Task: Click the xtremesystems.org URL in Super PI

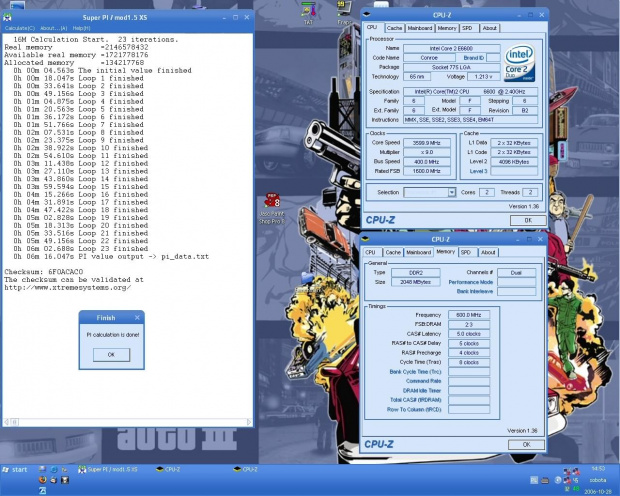Action: point(68,288)
